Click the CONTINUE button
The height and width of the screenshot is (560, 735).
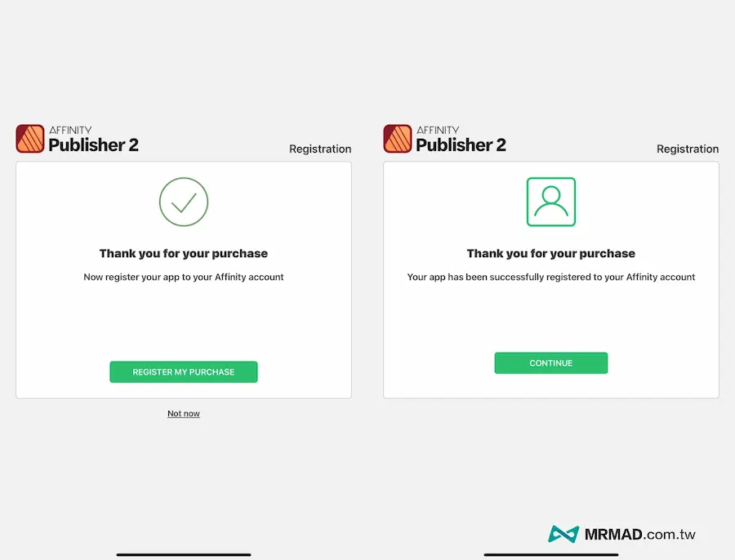coord(550,362)
